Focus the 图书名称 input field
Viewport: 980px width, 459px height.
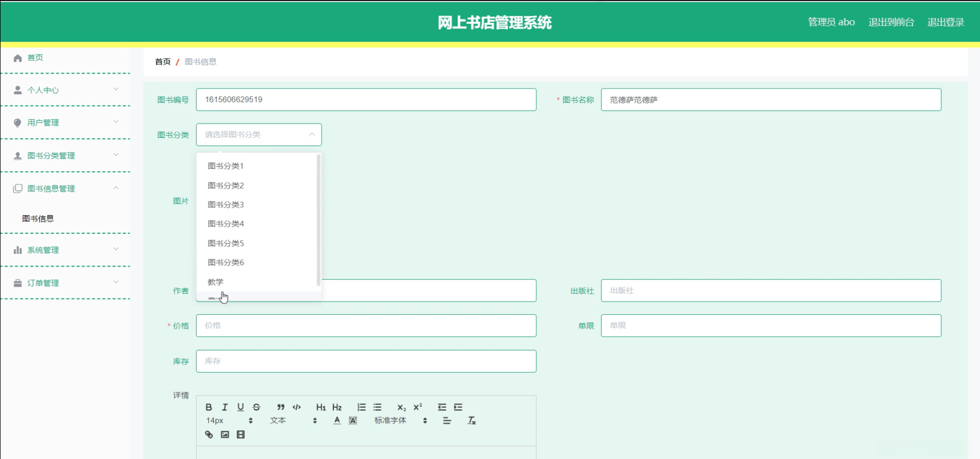click(771, 100)
